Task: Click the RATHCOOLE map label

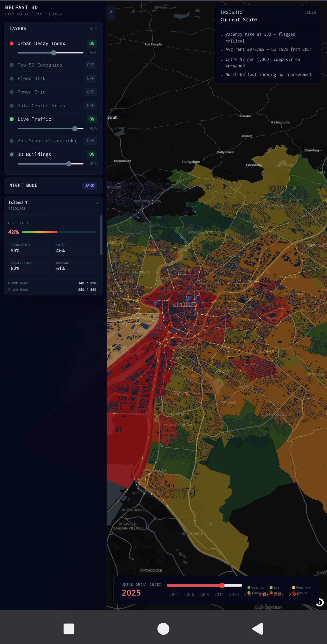Action: (x=151, y=570)
